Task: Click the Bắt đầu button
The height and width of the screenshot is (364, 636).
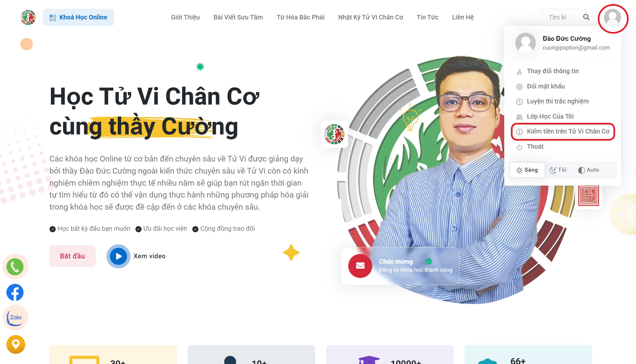Action: [x=72, y=256]
